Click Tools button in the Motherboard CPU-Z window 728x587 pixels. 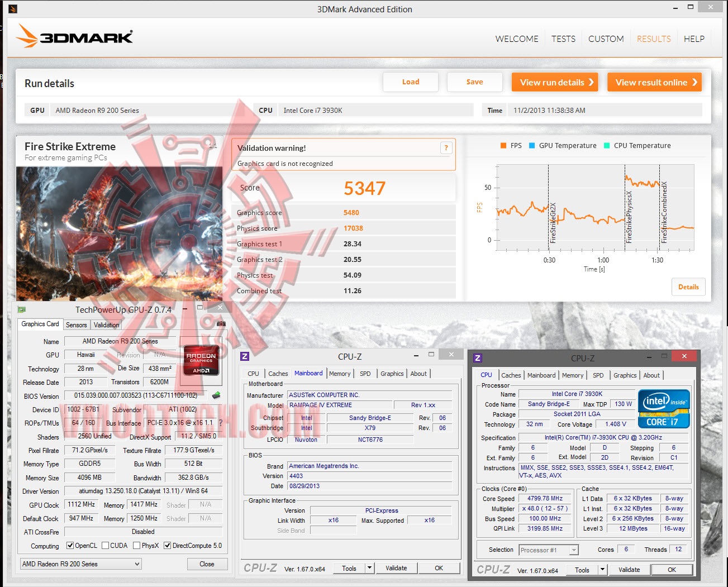(349, 568)
